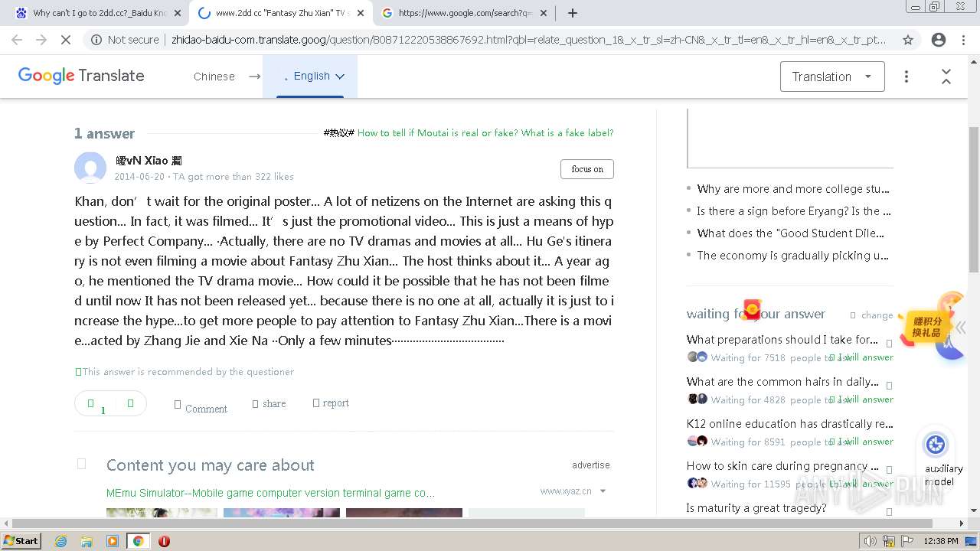Open the answerer name 'vN Xiao'

pos(149,161)
